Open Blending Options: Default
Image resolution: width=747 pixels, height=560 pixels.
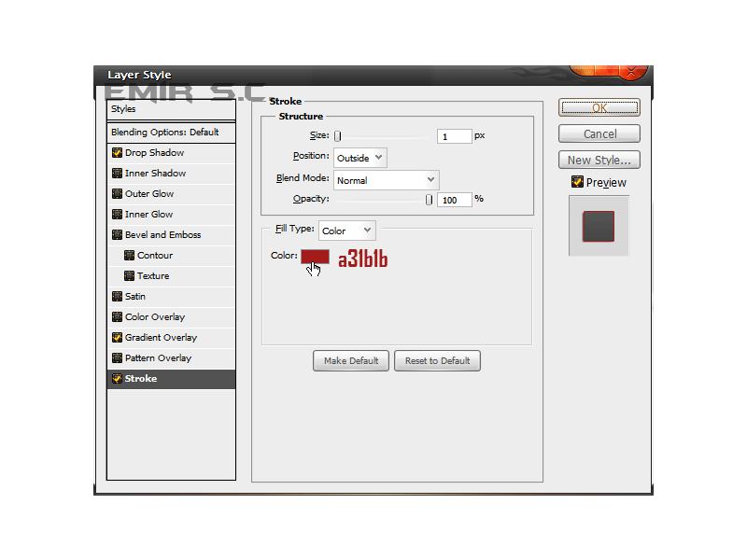171,133
